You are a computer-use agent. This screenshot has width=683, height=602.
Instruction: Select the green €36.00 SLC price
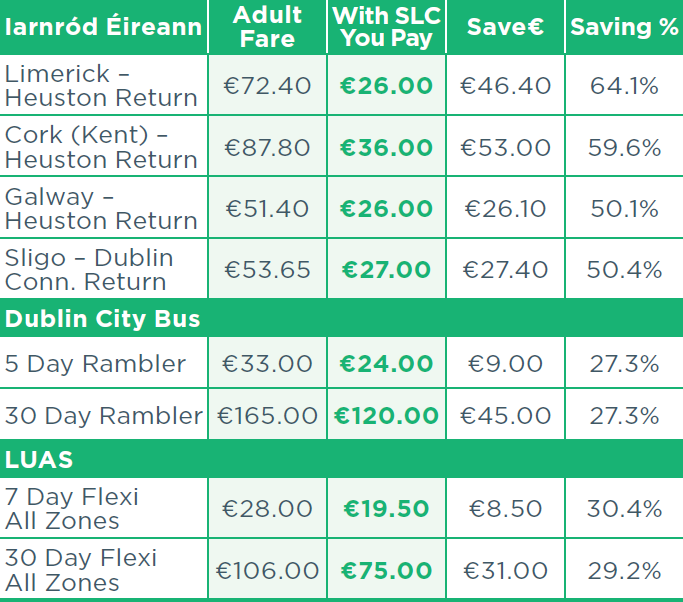[386, 147]
